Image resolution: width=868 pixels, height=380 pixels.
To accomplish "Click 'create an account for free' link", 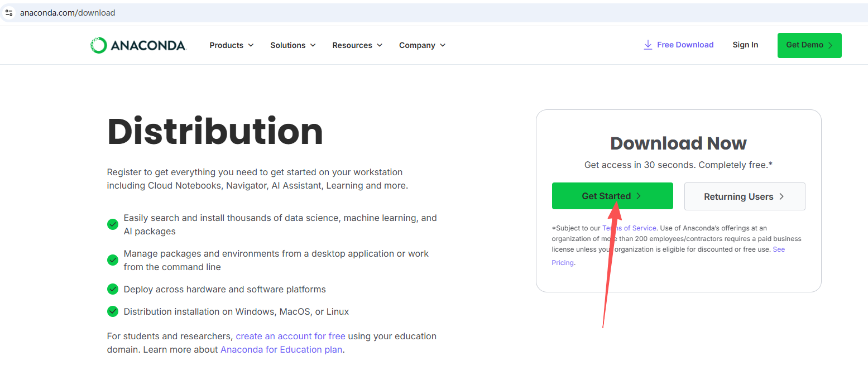I will [290, 336].
